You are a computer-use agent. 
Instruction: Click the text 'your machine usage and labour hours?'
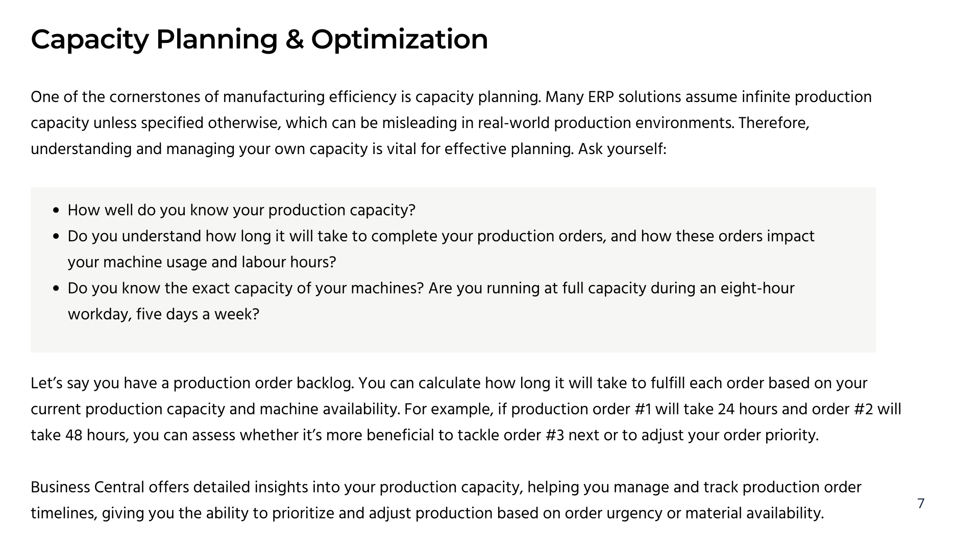click(202, 262)
